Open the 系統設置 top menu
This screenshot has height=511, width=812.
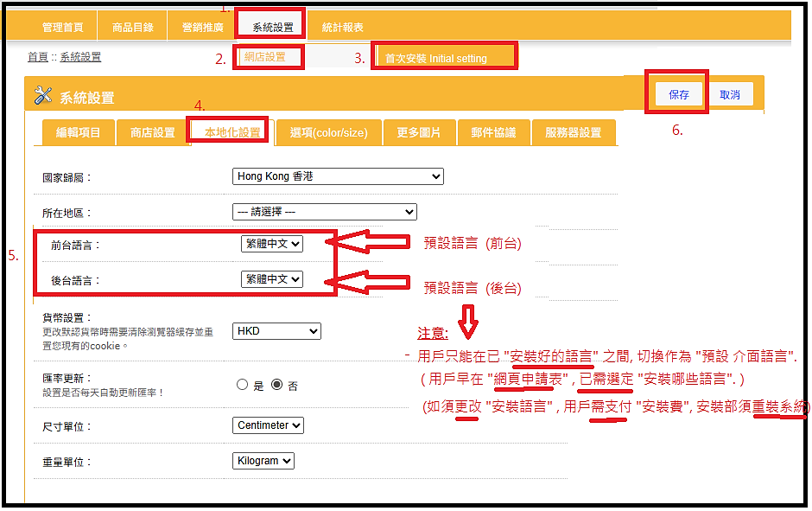pyautogui.click(x=272, y=28)
